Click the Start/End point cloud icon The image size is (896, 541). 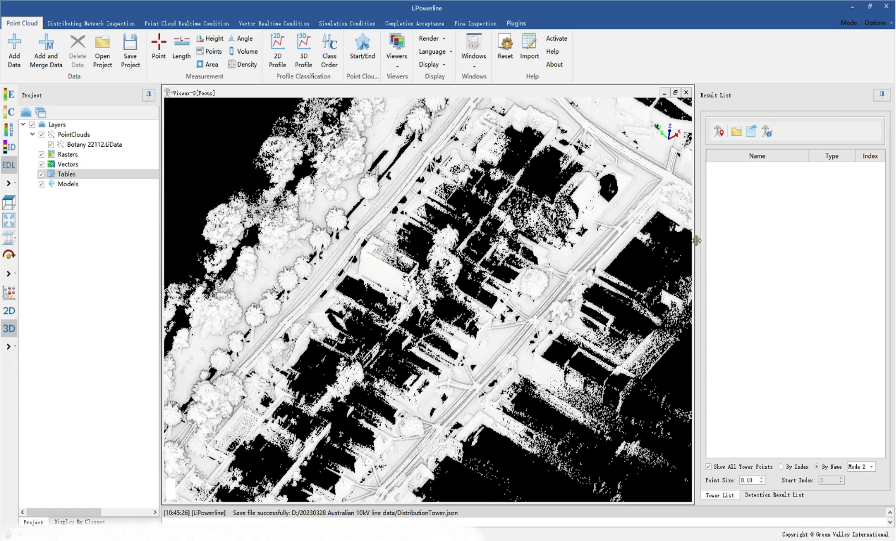coord(362,42)
